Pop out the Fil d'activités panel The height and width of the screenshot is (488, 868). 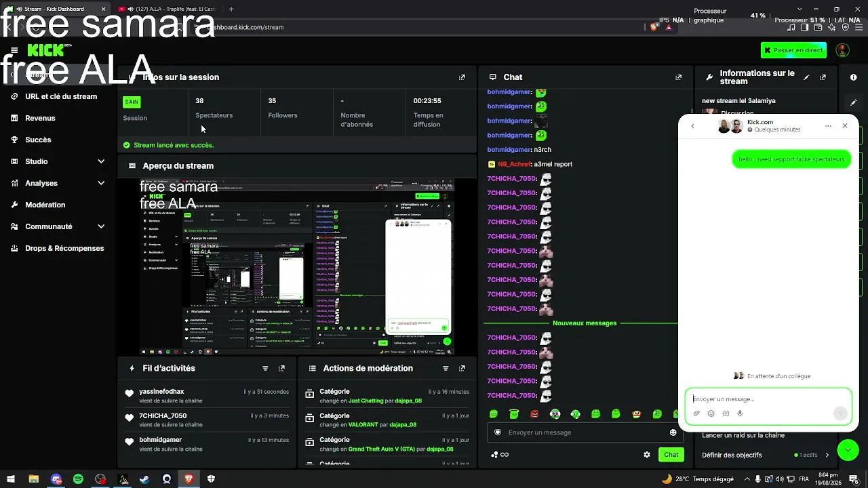point(281,368)
